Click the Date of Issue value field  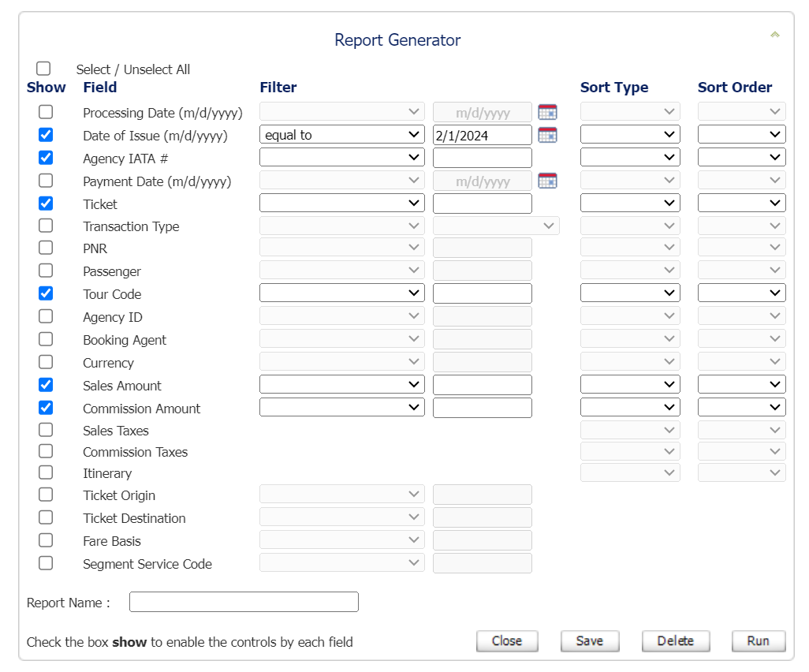pyautogui.click(x=482, y=135)
